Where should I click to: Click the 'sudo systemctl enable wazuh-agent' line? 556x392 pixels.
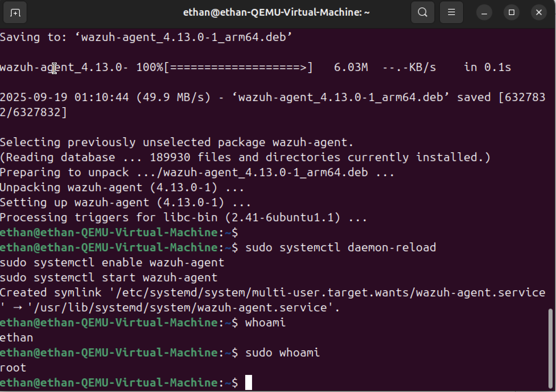pyautogui.click(x=112, y=262)
